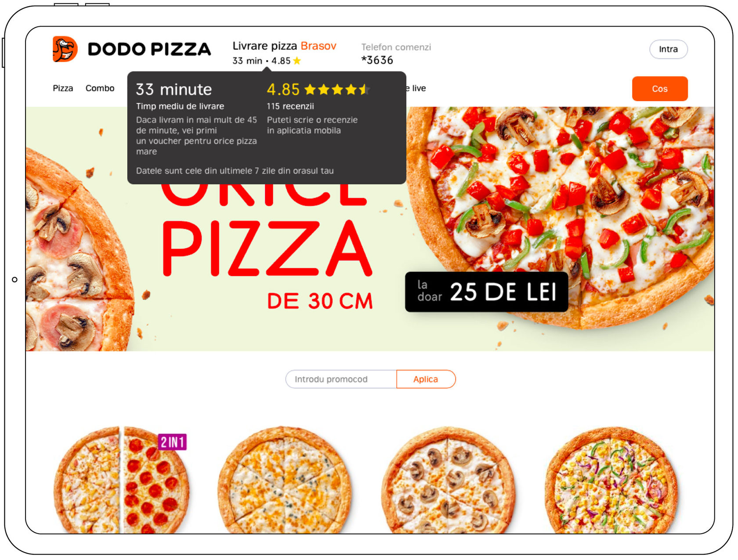Viewport: 738px width, 560px height.
Task: Click the *3636 order phone number
Action: [377, 60]
